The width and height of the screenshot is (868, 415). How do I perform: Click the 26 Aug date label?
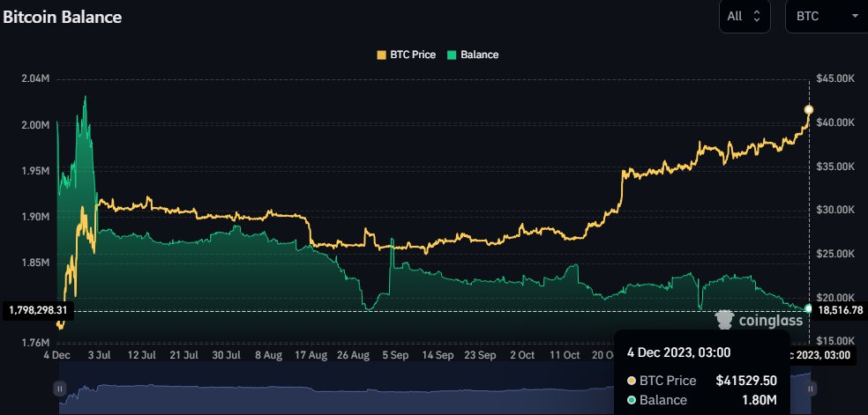pos(353,355)
